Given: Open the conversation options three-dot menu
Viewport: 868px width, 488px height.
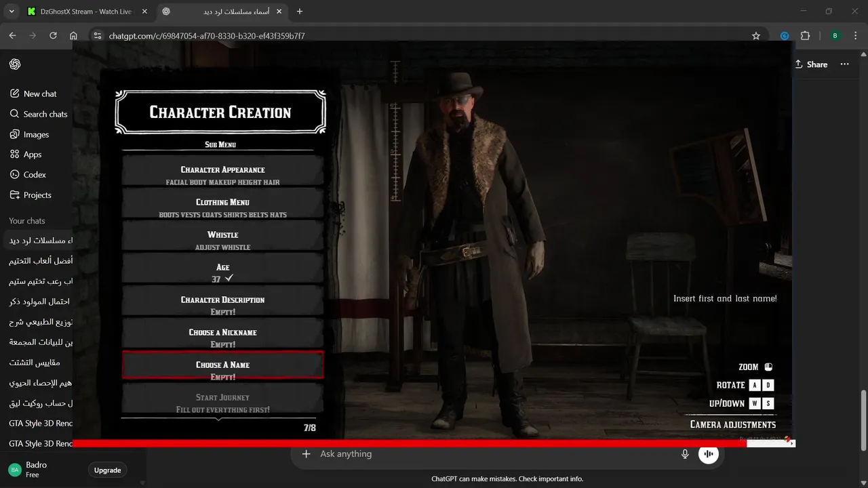Looking at the screenshot, I should 844,64.
